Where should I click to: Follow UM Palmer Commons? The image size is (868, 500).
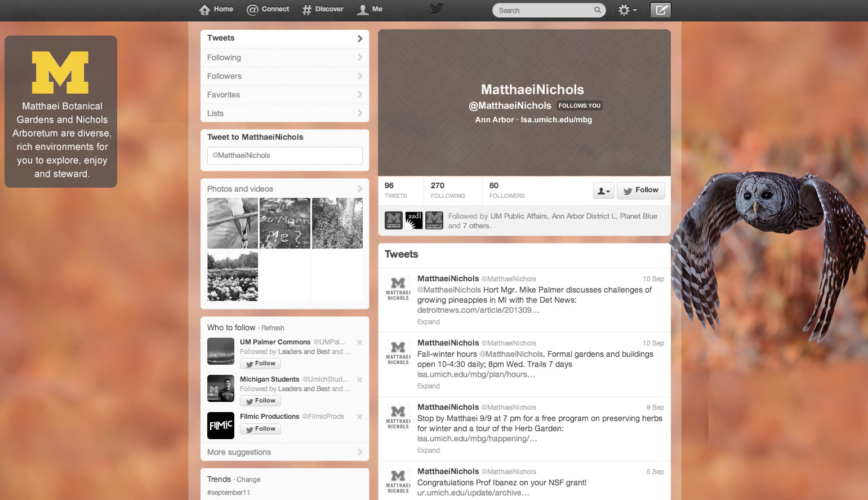[x=261, y=364]
